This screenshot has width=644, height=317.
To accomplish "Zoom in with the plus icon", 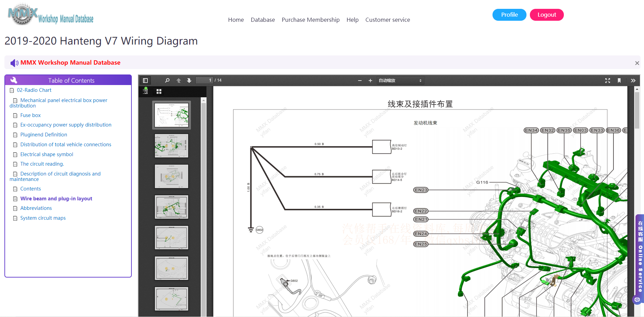I will click(x=370, y=81).
